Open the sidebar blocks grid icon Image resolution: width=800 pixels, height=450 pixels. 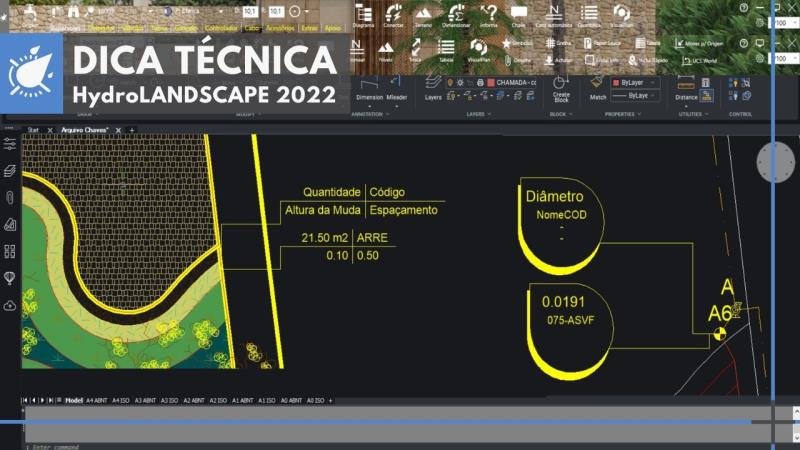10,251
